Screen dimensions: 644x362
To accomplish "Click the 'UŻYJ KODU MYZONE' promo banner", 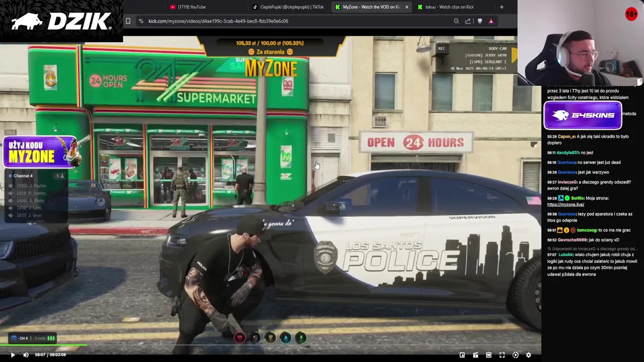I will [41, 152].
